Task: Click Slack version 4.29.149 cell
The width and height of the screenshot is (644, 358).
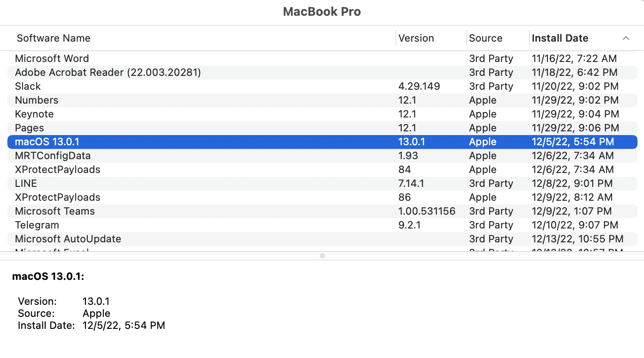Action: 419,86
